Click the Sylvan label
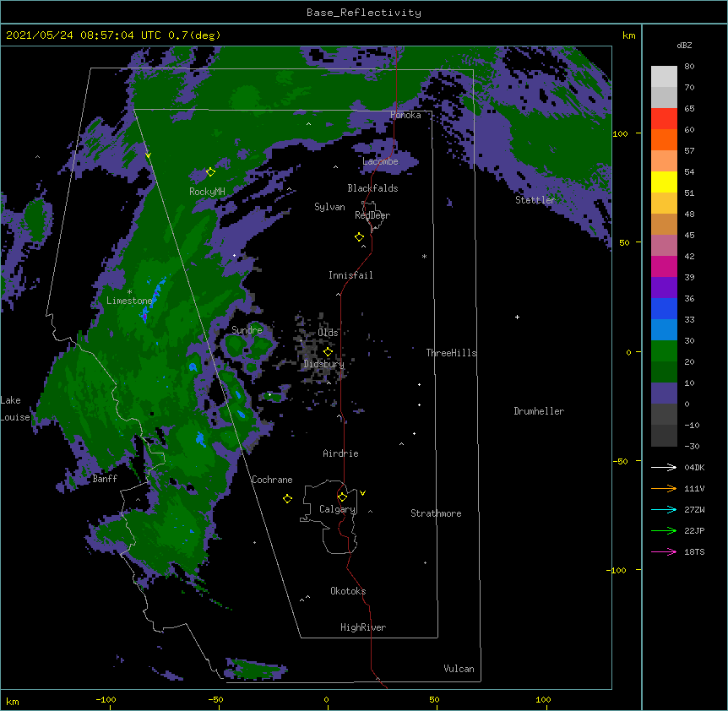The width and height of the screenshot is (728, 711). 329,207
